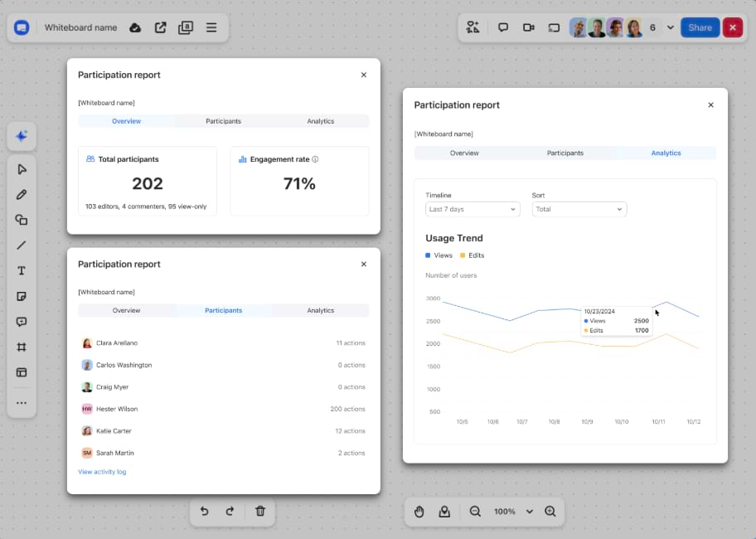Viewport: 756px width, 539px height.
Task: Open the View activity log link
Action: [102, 472]
